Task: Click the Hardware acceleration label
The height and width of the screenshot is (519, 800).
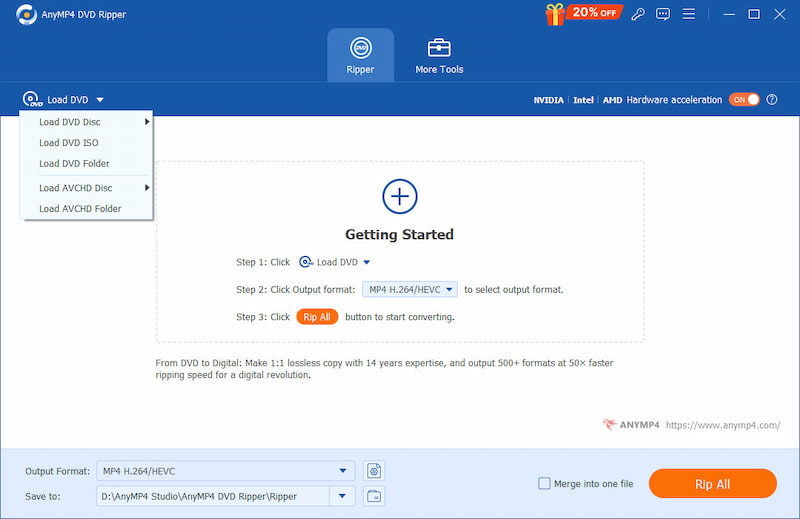Action: (674, 100)
